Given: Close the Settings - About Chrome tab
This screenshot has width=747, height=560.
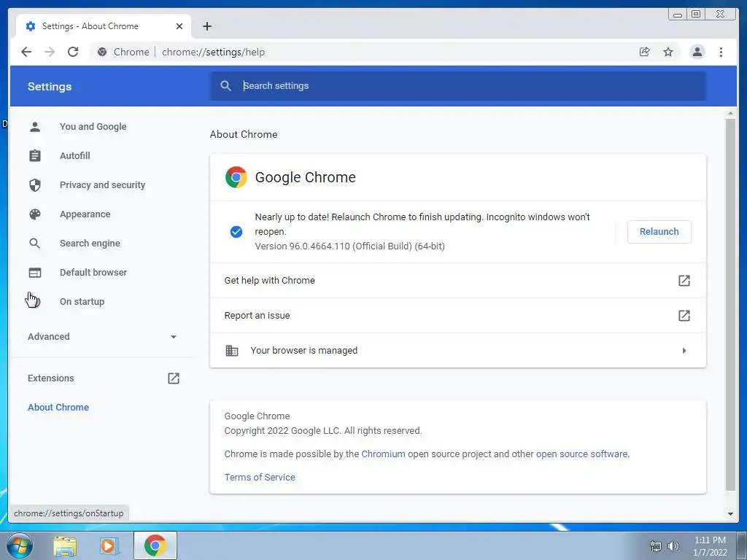Looking at the screenshot, I should click(179, 26).
